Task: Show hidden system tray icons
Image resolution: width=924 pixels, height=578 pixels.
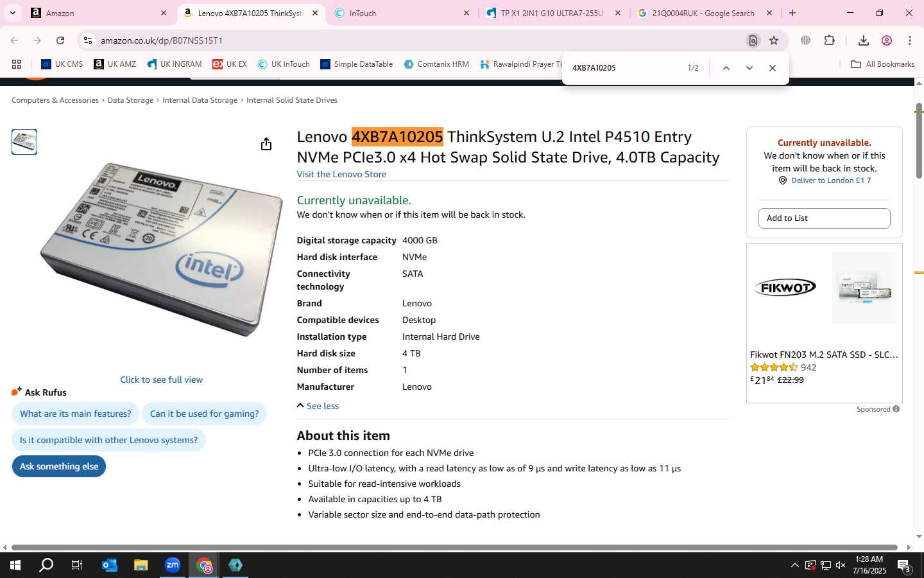Action: (x=794, y=565)
